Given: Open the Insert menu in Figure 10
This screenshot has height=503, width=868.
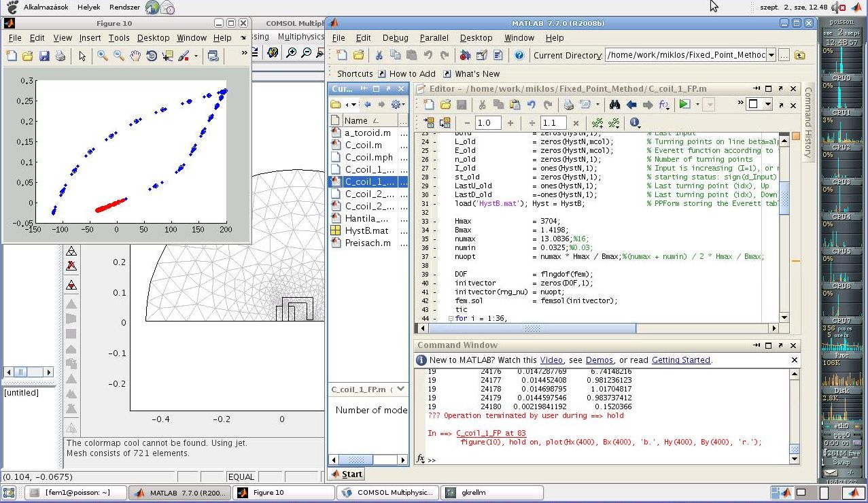Looking at the screenshot, I should point(90,38).
